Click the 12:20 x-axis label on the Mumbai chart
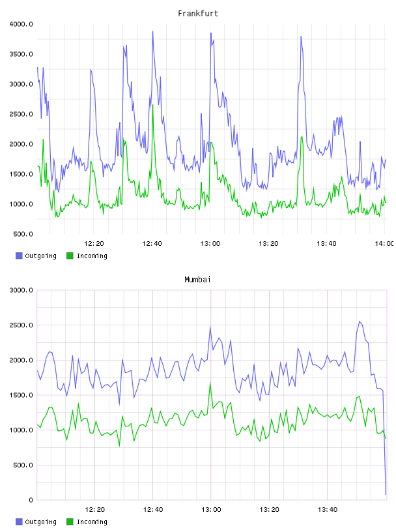396x532 pixels. coord(94,510)
